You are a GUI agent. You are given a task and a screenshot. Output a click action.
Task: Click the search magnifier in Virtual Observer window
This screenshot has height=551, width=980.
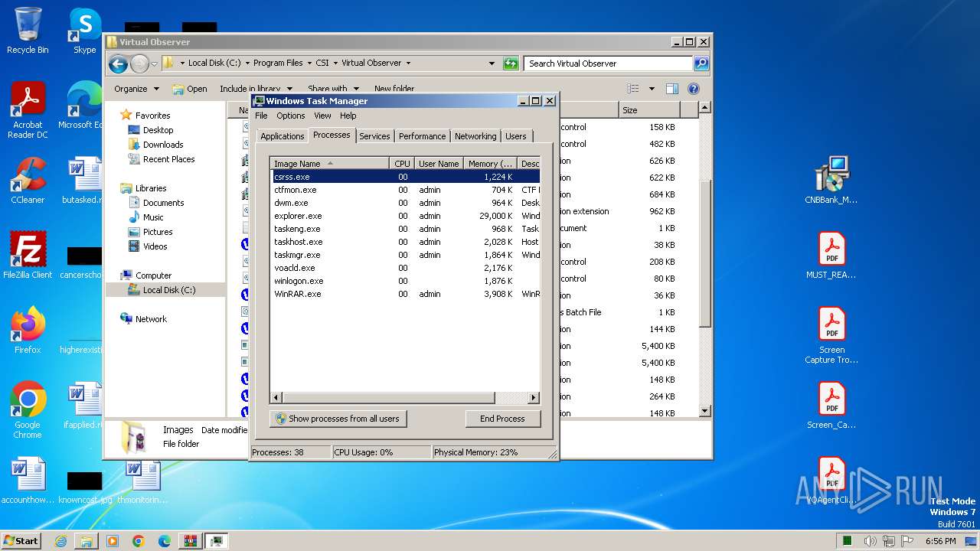click(x=701, y=64)
